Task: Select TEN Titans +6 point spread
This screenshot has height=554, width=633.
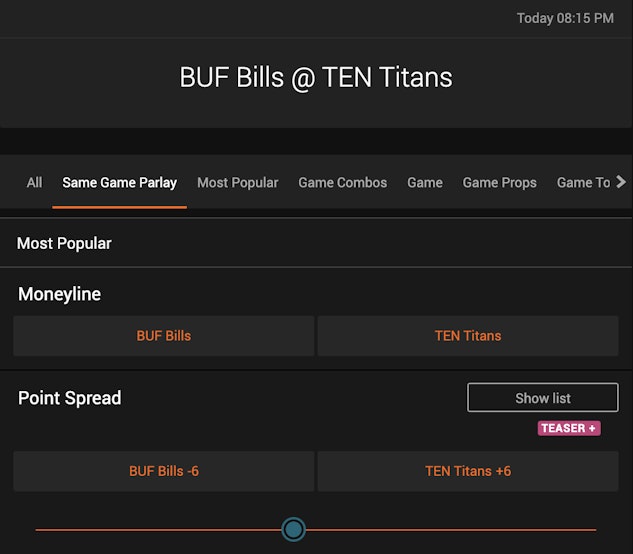Action: click(x=468, y=471)
